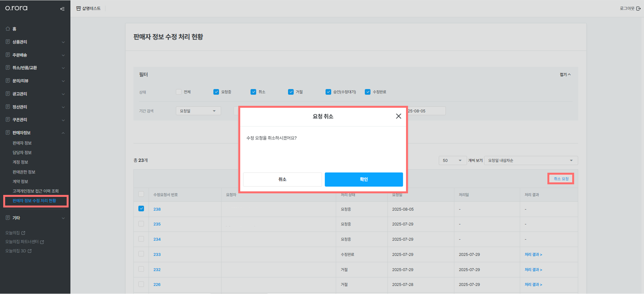Open the 요청일 내림차순 sort dropdown
Screen dimensions: 644x294
coord(531,160)
